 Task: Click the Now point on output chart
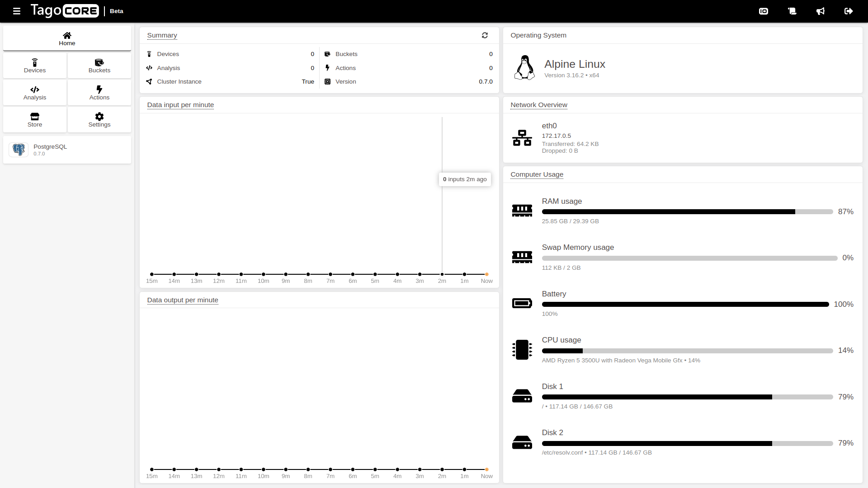[x=487, y=469]
